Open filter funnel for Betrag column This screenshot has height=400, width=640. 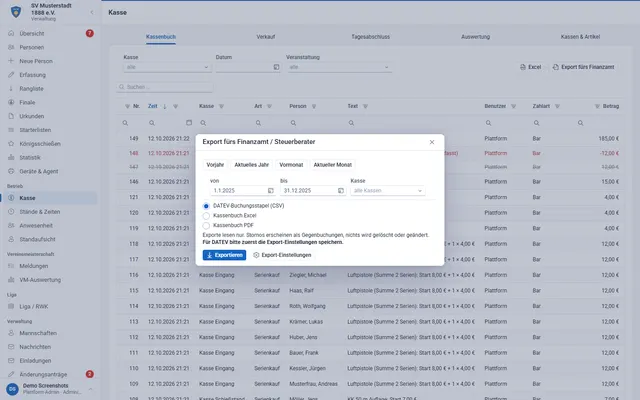coord(597,107)
